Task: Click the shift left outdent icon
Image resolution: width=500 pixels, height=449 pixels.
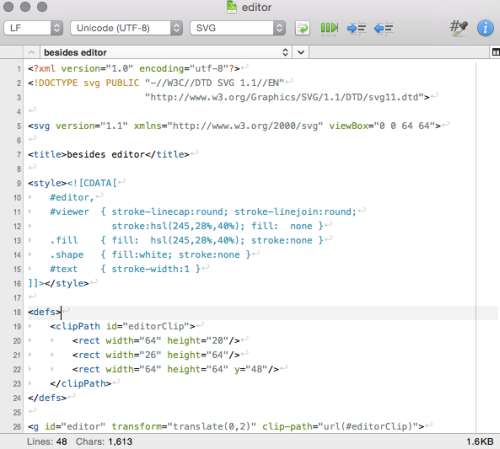Action: click(x=383, y=28)
